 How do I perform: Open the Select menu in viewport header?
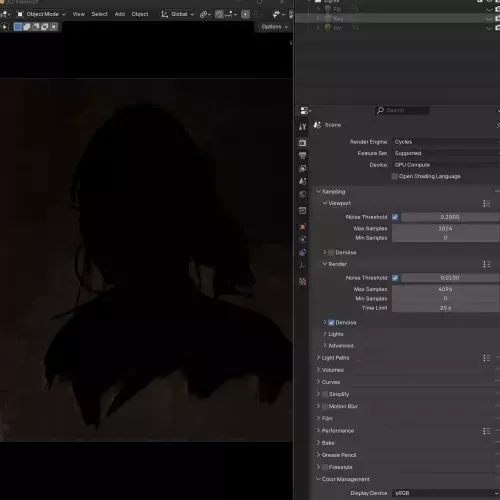pyautogui.click(x=99, y=14)
